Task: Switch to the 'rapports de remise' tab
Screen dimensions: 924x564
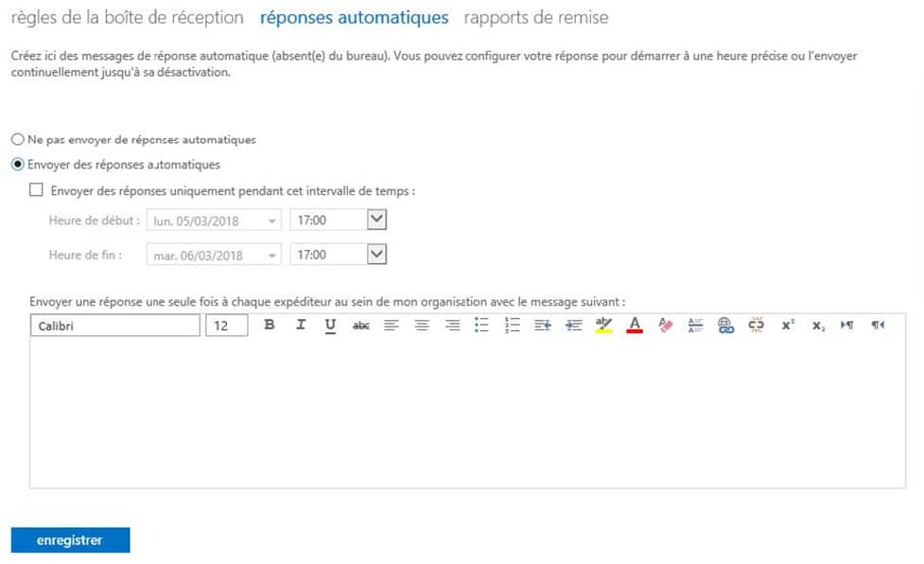Action: pos(534,16)
